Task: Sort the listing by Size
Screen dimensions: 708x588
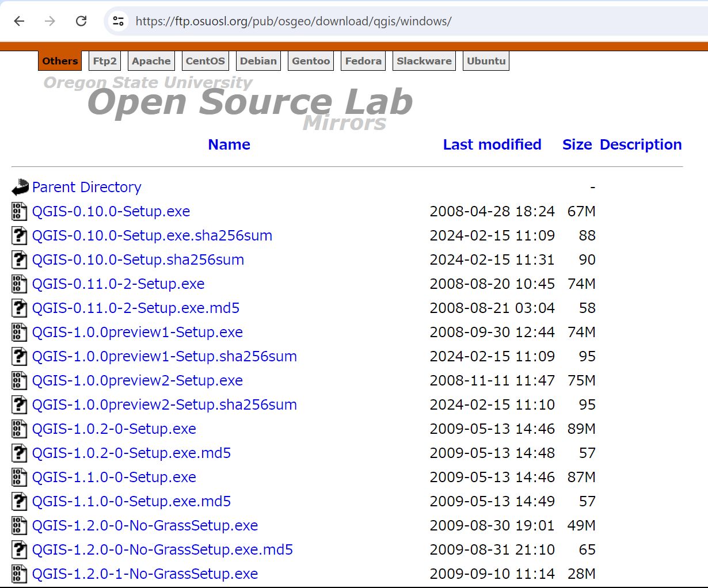Action: click(577, 144)
